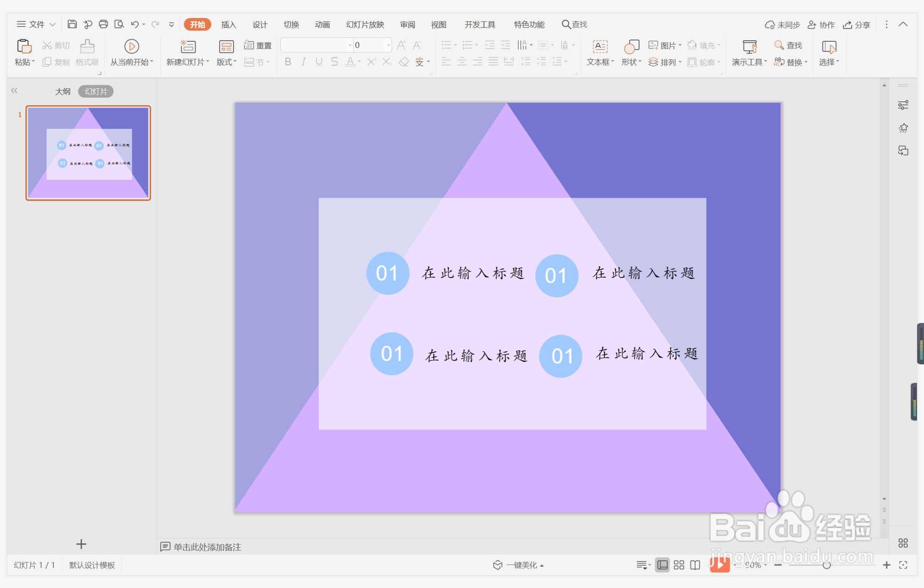The height and width of the screenshot is (588, 924).
Task: Click the save file icon
Action: pos(72,24)
